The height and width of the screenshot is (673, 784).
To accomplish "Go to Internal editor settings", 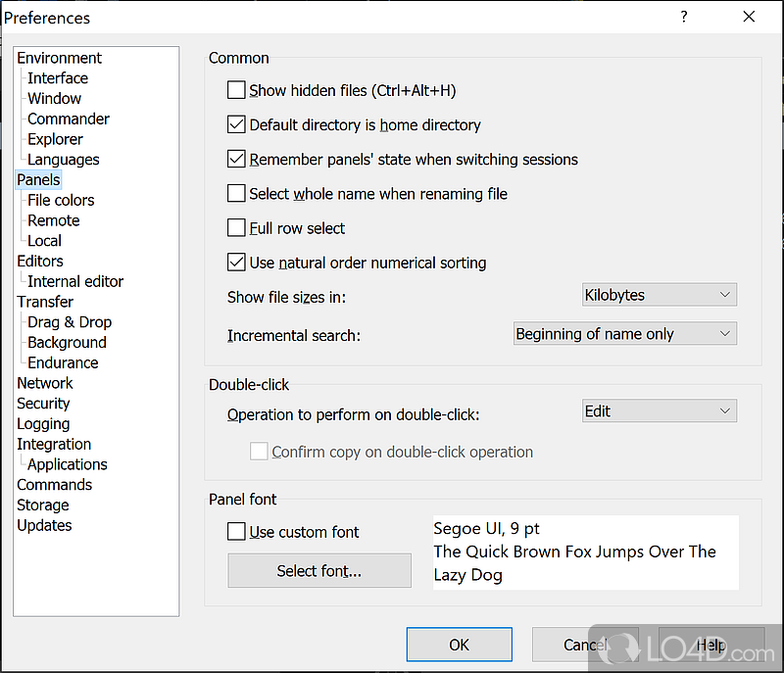I will (75, 281).
